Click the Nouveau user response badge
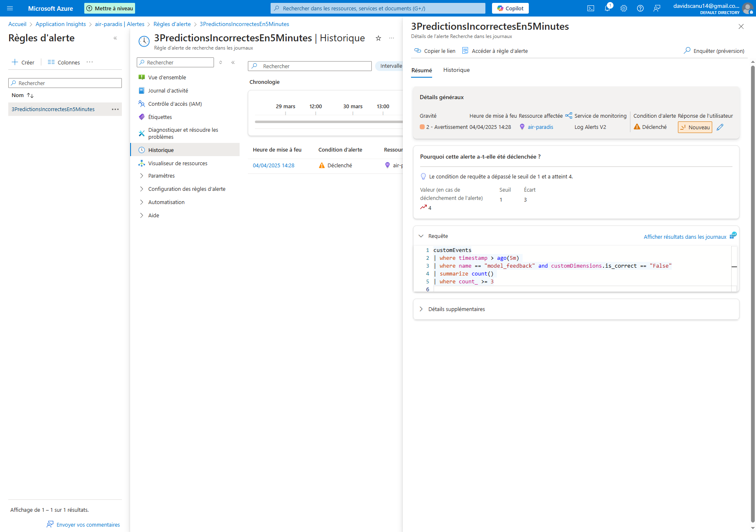Image resolution: width=756 pixels, height=532 pixels. 695,127
